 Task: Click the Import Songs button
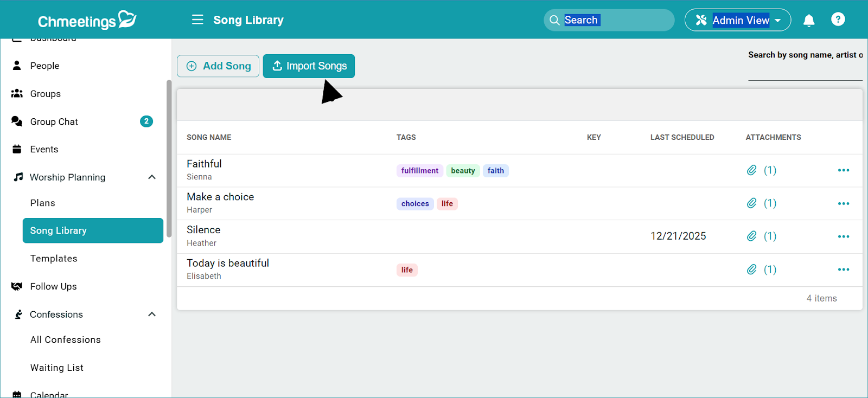click(x=309, y=66)
